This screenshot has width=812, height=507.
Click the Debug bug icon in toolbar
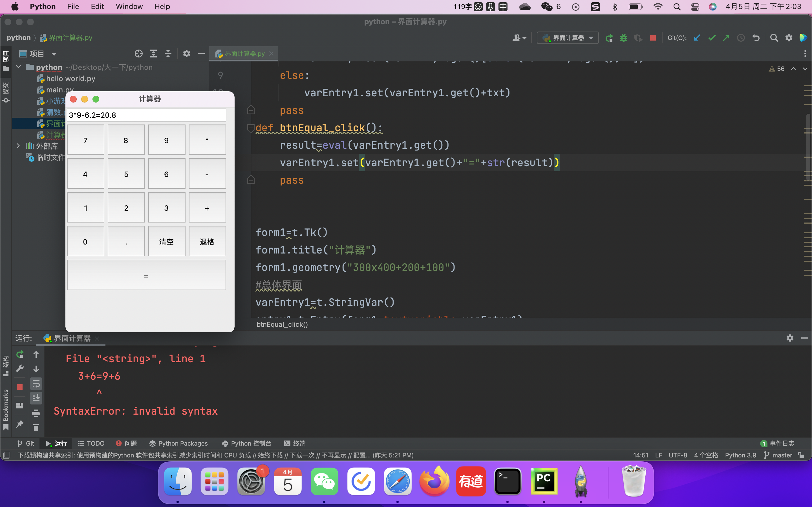623,38
